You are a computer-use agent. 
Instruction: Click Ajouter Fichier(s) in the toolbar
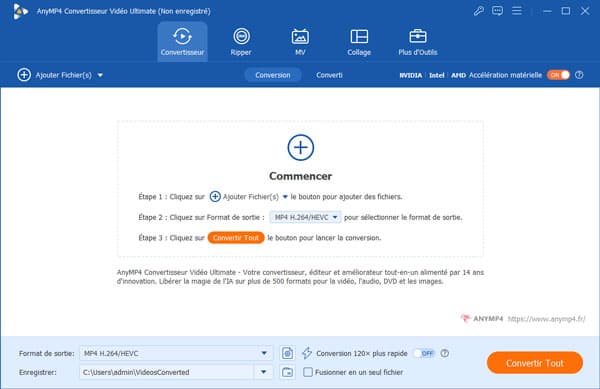coord(55,75)
